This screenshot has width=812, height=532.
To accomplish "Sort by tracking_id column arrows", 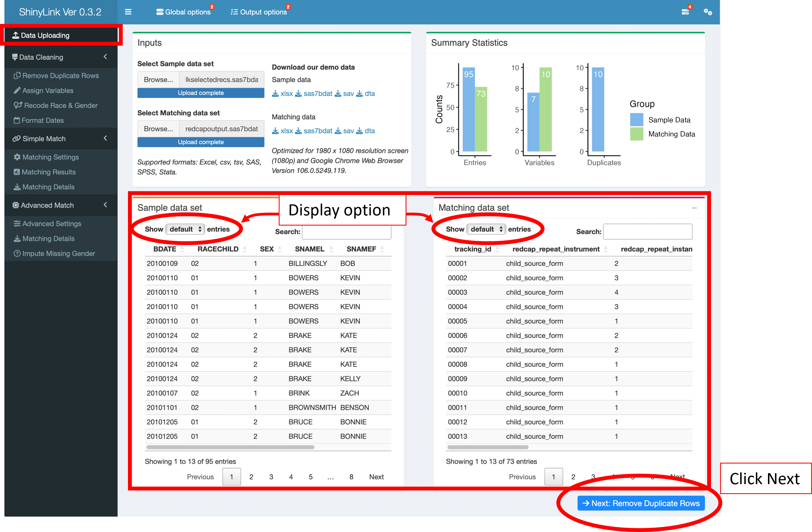I will 497,249.
